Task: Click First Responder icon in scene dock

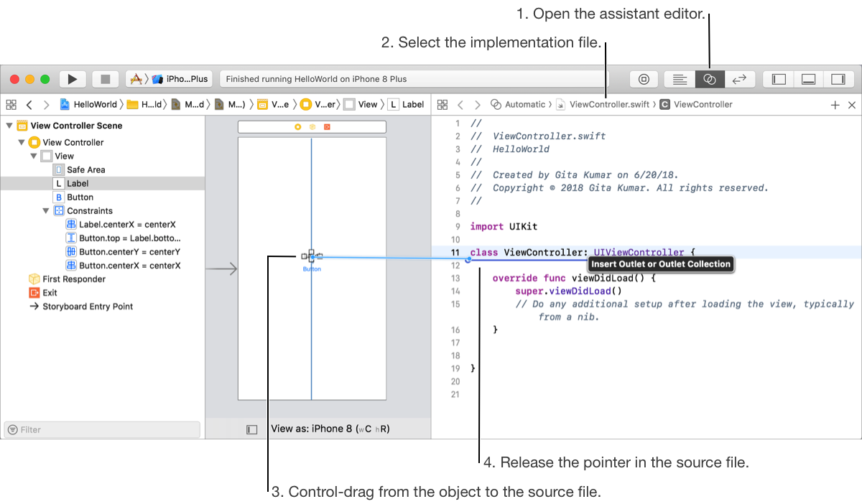Action: [312, 127]
